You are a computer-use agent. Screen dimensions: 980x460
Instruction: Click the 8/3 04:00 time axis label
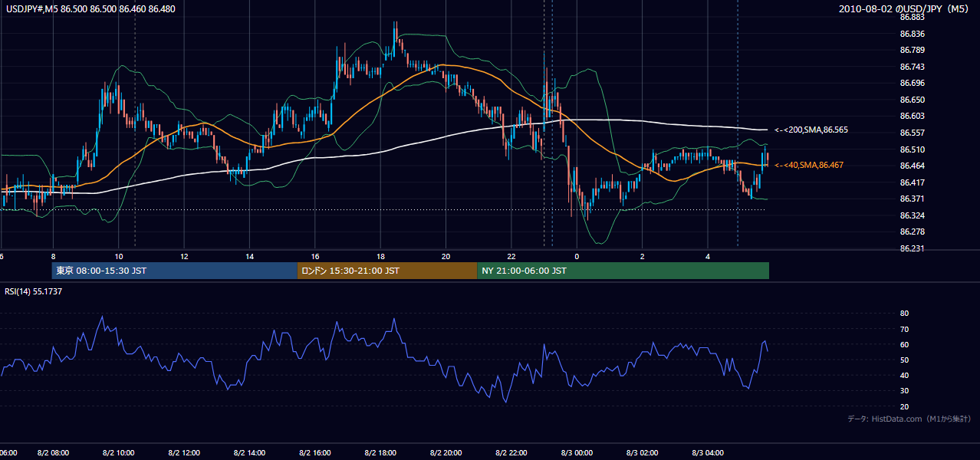click(708, 453)
